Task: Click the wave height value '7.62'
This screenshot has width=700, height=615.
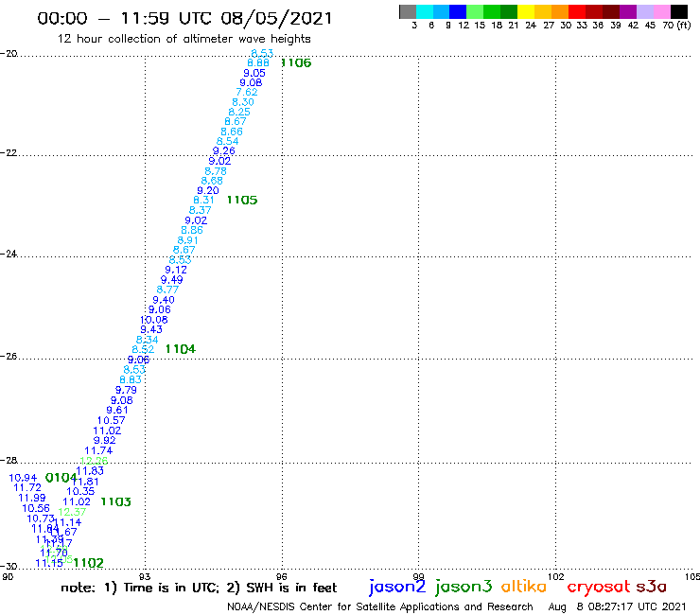Action: [x=247, y=92]
